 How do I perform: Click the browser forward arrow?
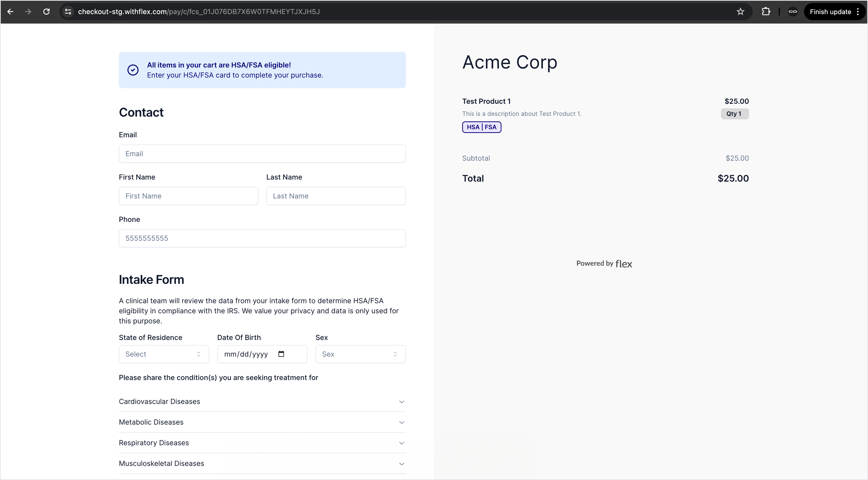point(28,12)
